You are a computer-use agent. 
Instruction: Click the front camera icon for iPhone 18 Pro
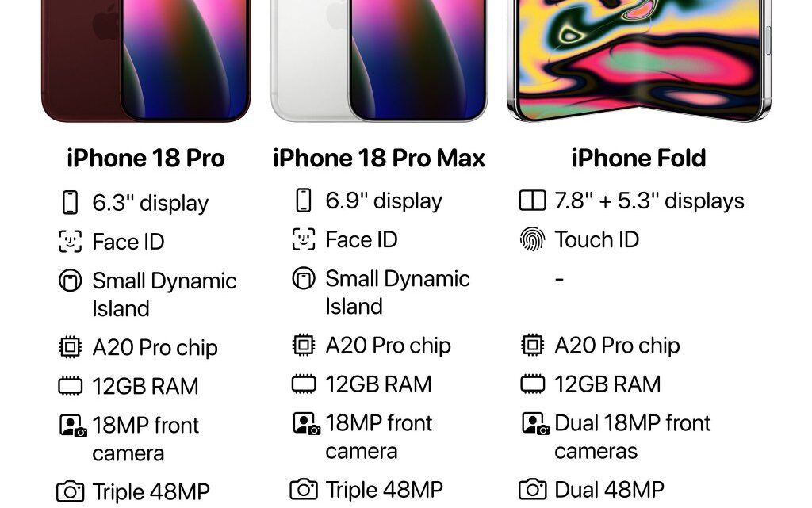point(73,426)
